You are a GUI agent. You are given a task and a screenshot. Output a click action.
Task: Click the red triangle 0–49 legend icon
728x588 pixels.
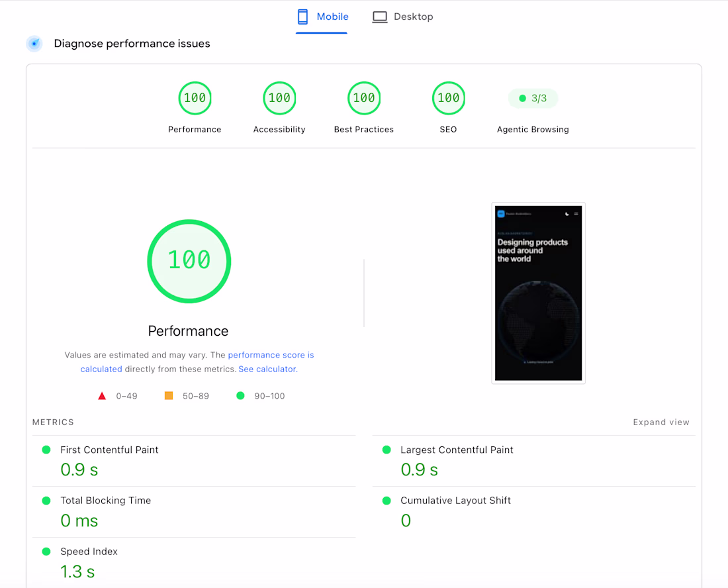(102, 396)
